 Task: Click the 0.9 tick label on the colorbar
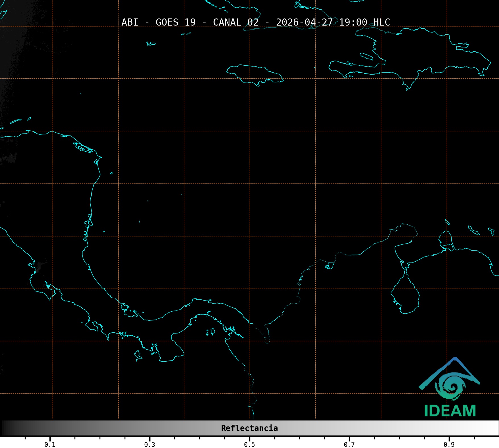449,445
